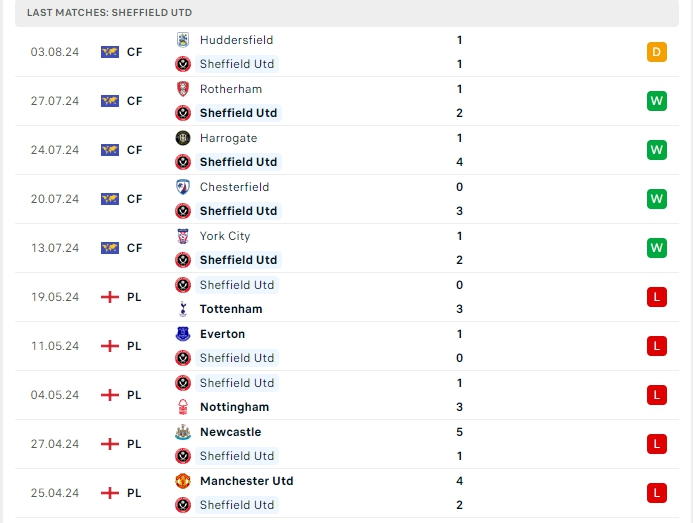This screenshot has width=693, height=523.
Task: Click the world flag icon for the 03.08.24 match
Action: point(110,52)
